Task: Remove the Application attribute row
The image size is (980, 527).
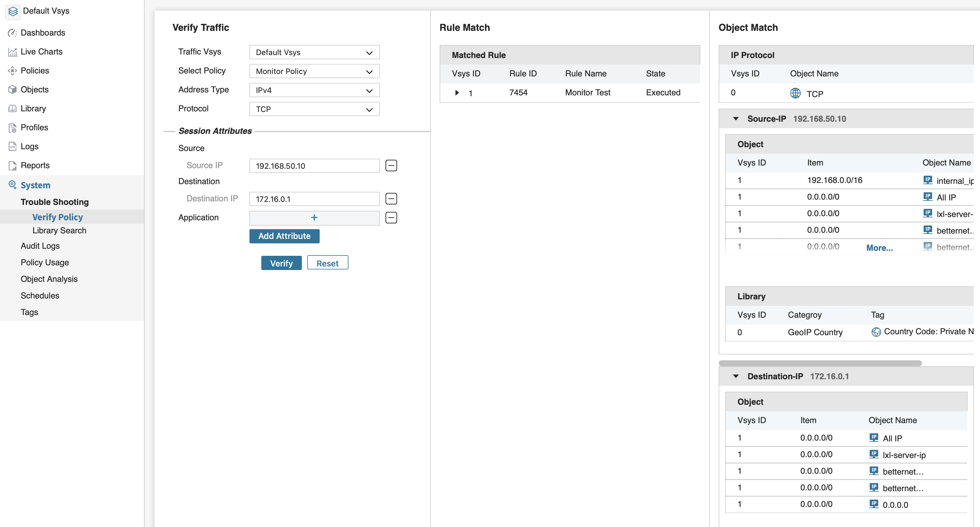Action: click(x=391, y=218)
